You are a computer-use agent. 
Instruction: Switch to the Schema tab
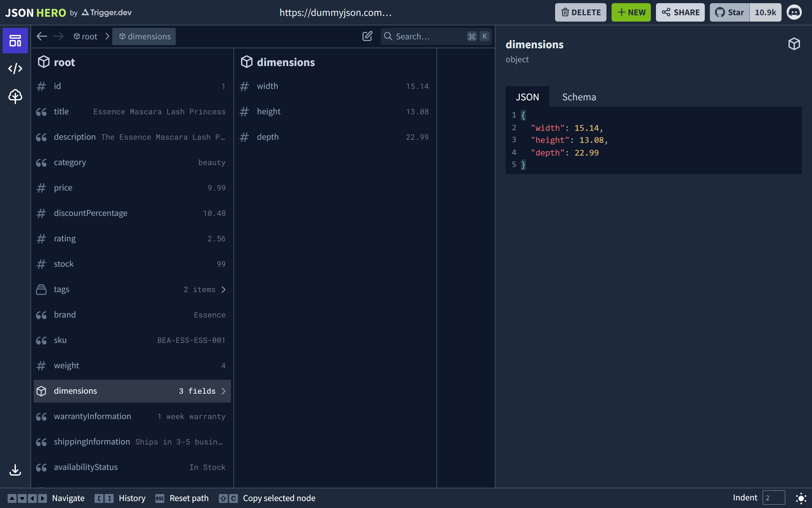[x=579, y=97]
